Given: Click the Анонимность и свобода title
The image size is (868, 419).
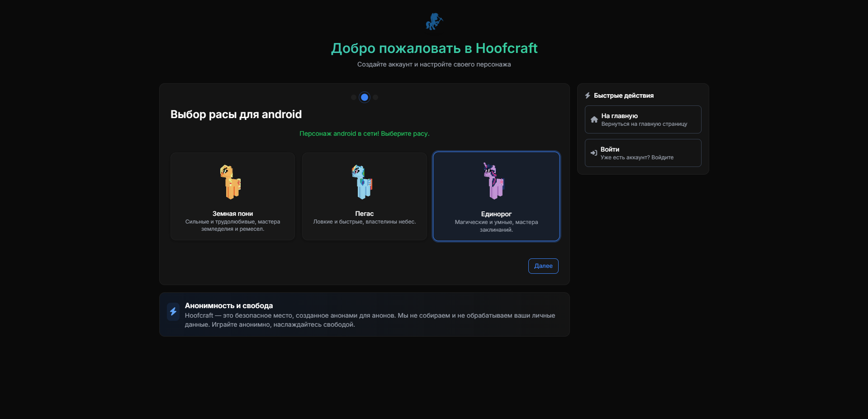Looking at the screenshot, I should click(x=229, y=306).
